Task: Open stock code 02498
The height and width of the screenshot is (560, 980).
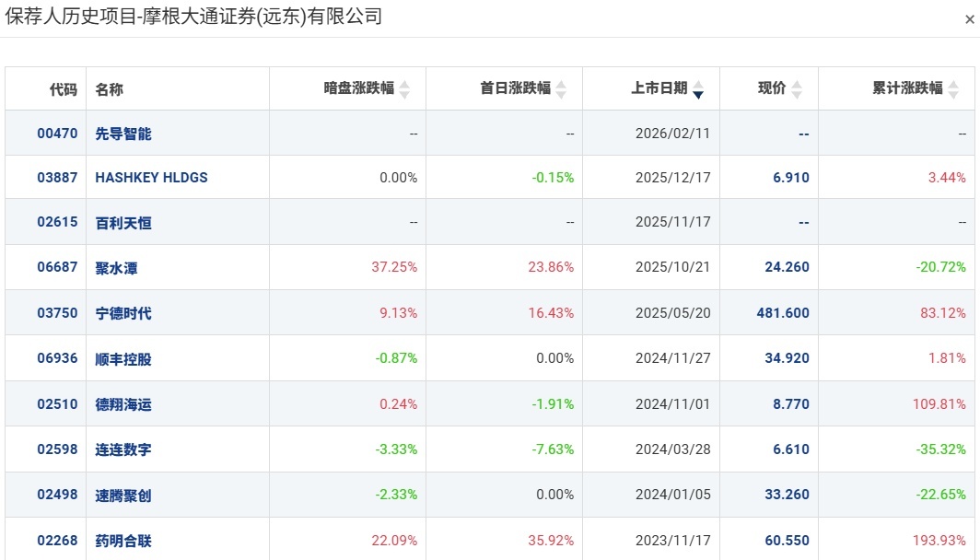Action: [57, 495]
